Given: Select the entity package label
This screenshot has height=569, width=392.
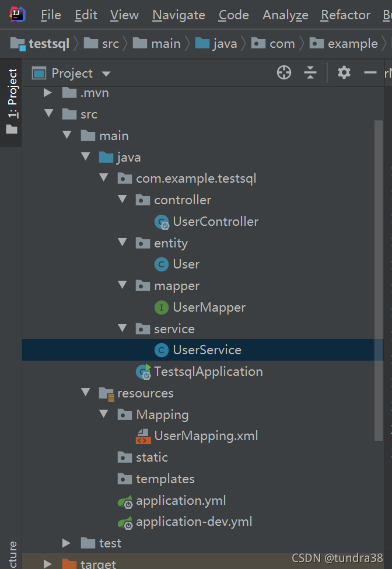Looking at the screenshot, I should (171, 243).
